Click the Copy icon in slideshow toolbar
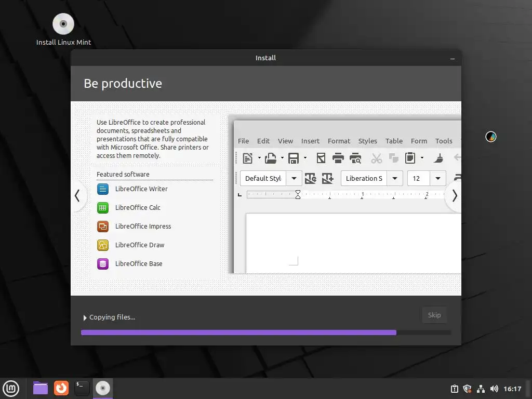 coord(394,158)
